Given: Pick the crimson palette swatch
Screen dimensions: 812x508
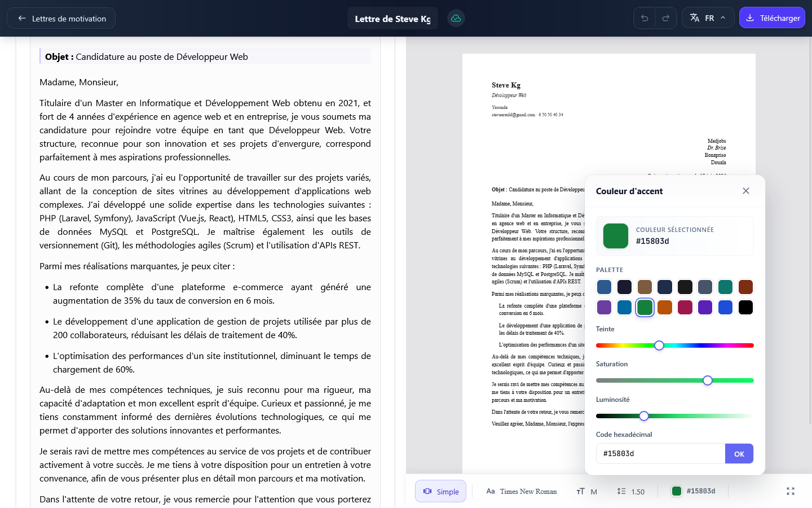Looking at the screenshot, I should pyautogui.click(x=685, y=307).
